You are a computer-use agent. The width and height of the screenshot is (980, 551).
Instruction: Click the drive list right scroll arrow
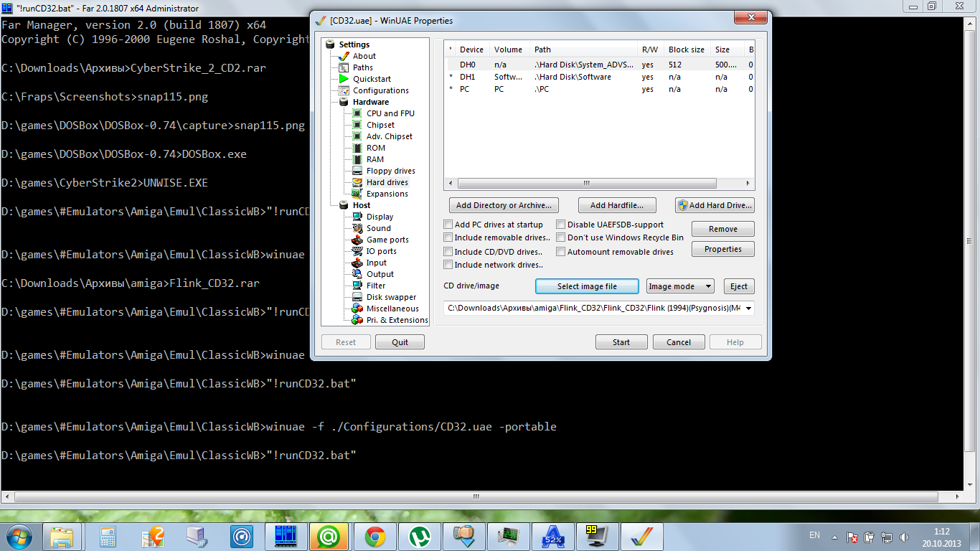[748, 183]
